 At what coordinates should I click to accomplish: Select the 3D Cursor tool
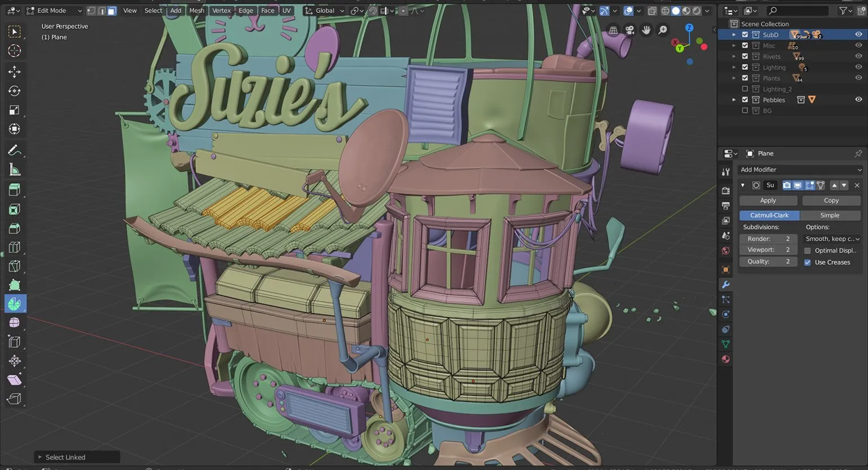15,51
